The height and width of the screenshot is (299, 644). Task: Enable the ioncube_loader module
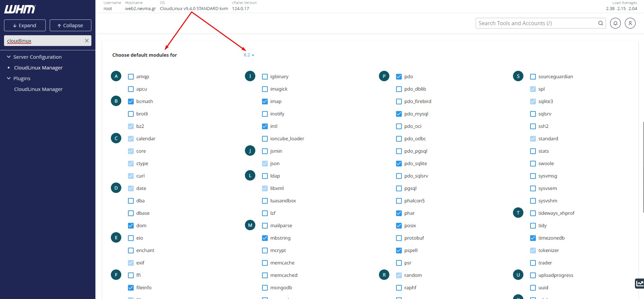click(x=265, y=139)
